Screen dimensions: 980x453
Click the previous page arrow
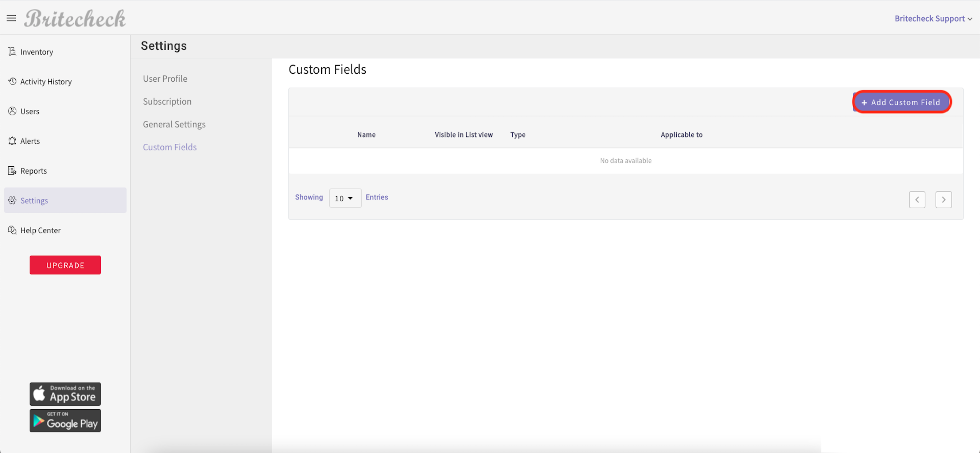pyautogui.click(x=917, y=200)
